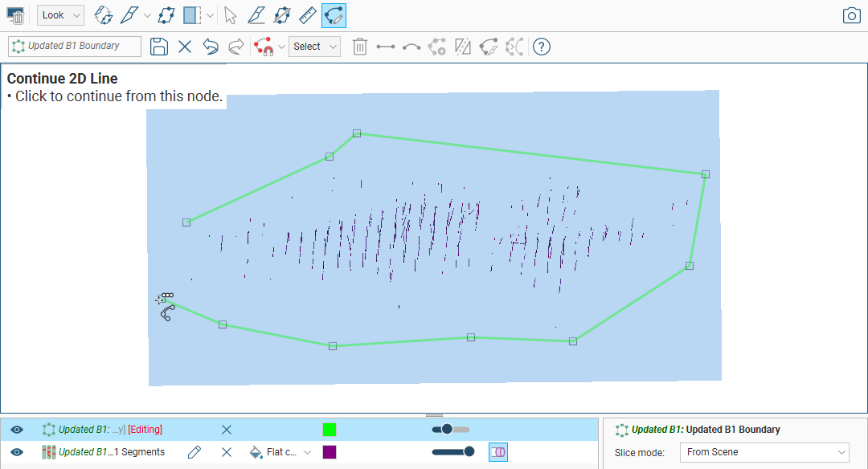This screenshot has height=469, width=868.
Task: Open the Look dropdown
Action: 60,15
